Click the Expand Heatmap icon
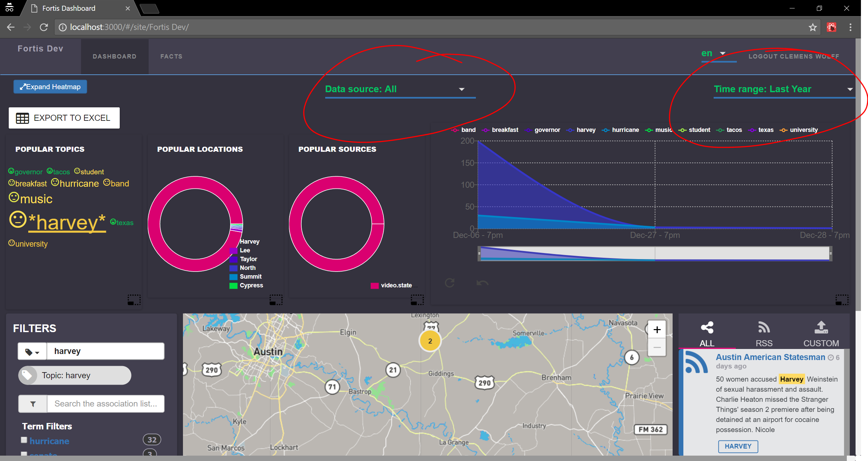 [23, 87]
